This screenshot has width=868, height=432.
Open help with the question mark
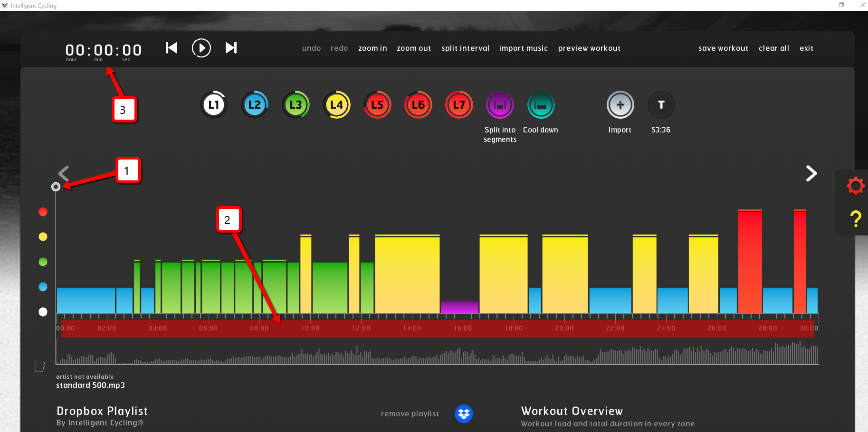point(856,219)
